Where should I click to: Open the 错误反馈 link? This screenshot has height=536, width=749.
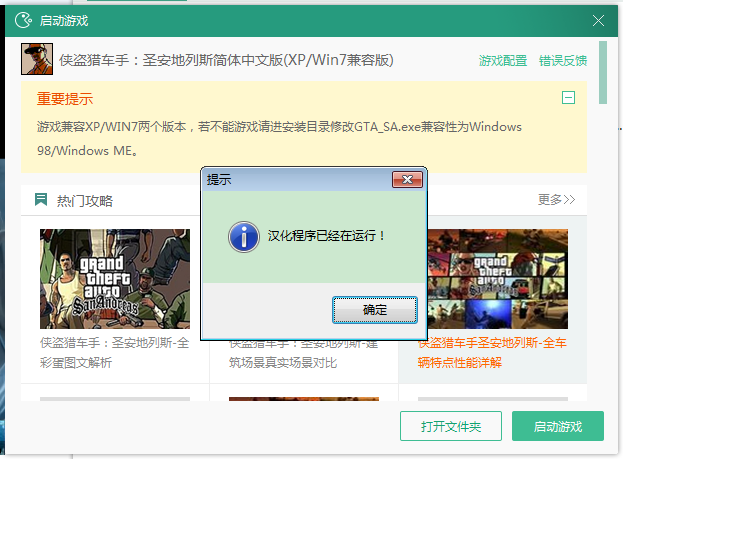(563, 61)
